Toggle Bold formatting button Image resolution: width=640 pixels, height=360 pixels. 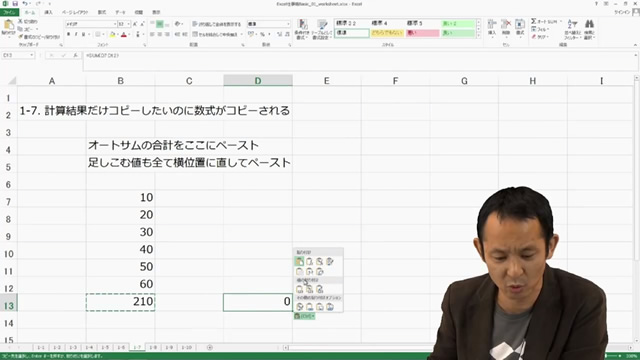(69, 35)
